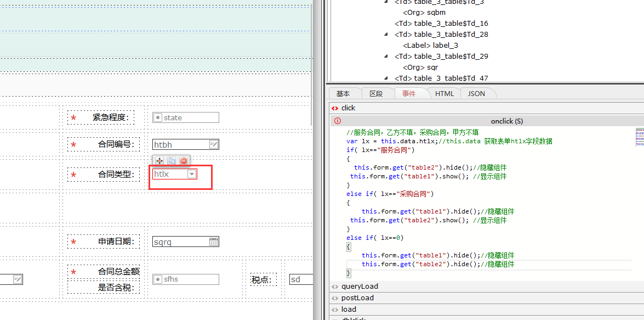644x320 pixels.
Task: Click the move handle icon above htlx
Action: click(x=160, y=161)
